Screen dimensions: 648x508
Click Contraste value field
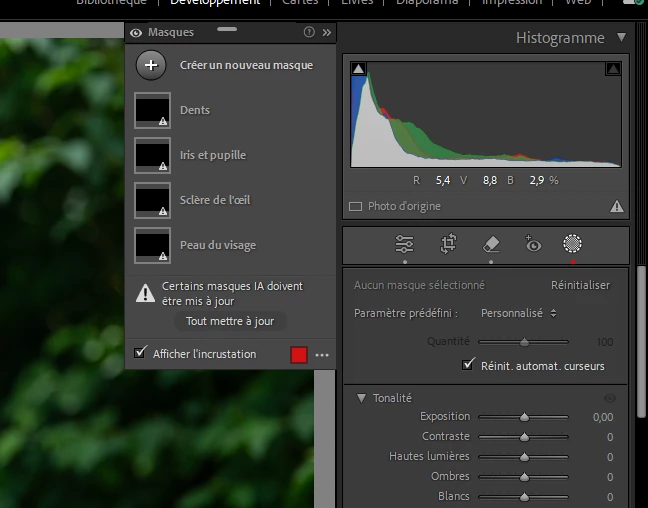tap(610, 437)
